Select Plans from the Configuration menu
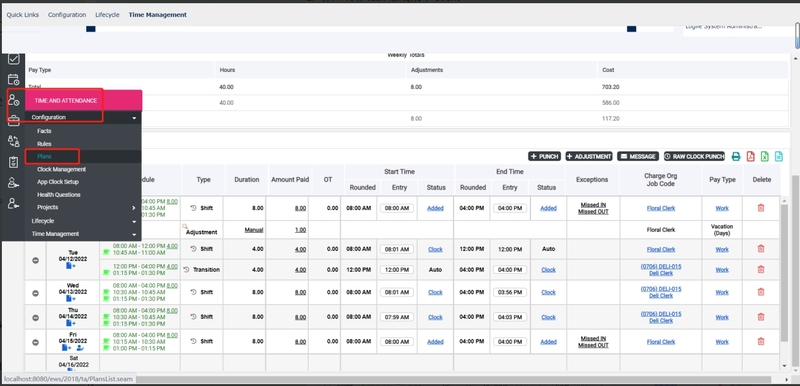 [x=44, y=157]
